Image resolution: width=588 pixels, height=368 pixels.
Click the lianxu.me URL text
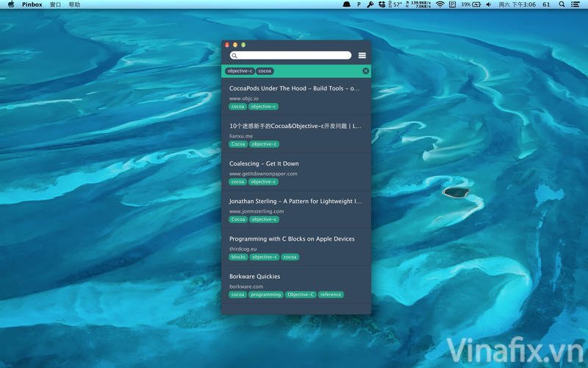click(x=241, y=136)
